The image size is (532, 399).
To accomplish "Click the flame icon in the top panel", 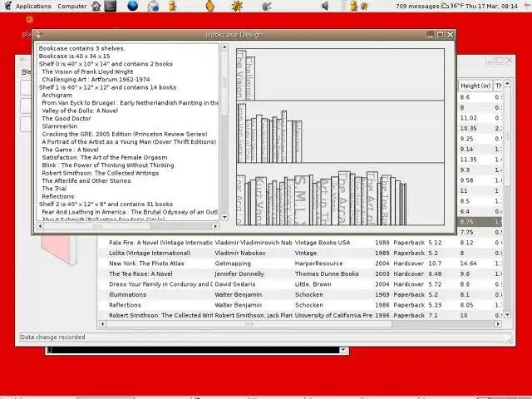I will [210, 6].
